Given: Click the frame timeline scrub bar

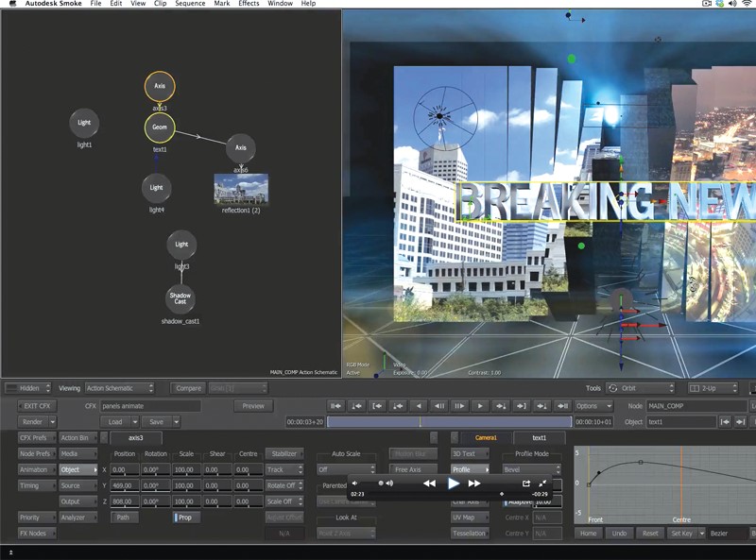Looking at the screenshot, I should [x=450, y=422].
